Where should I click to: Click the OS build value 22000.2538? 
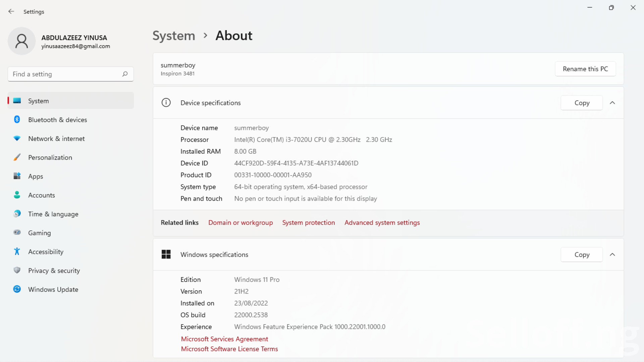[251, 315]
